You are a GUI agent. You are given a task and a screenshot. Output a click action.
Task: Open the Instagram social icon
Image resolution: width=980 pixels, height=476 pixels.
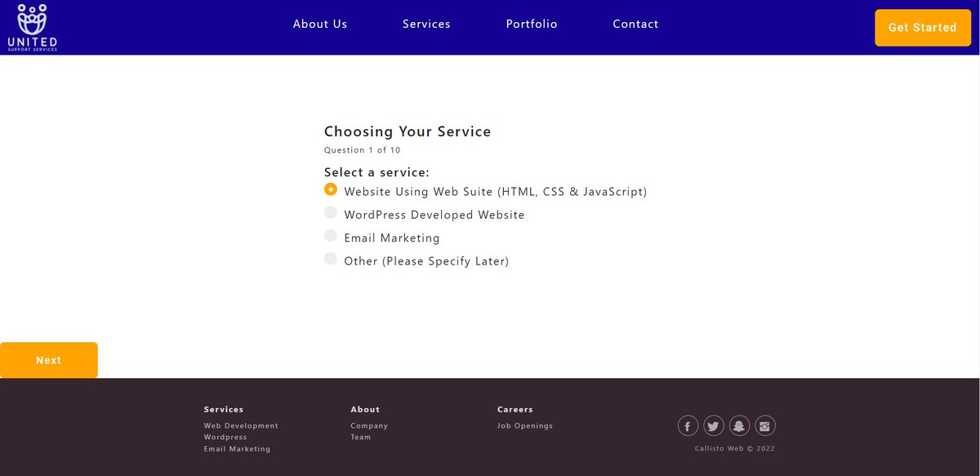[x=765, y=425]
